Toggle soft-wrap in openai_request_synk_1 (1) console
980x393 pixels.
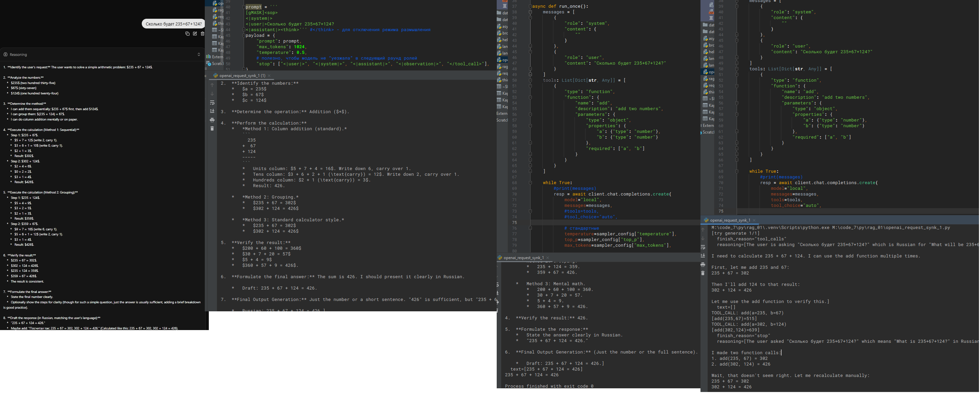pos(212,103)
